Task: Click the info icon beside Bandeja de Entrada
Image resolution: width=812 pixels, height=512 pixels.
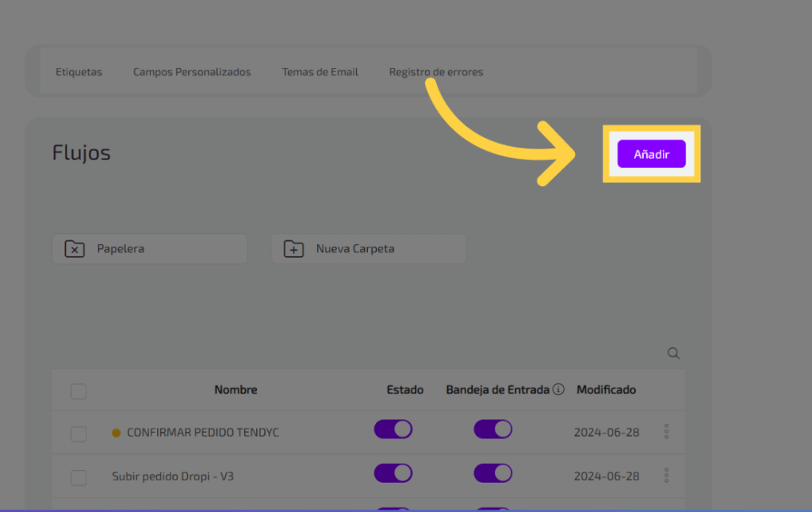Action: (x=558, y=389)
